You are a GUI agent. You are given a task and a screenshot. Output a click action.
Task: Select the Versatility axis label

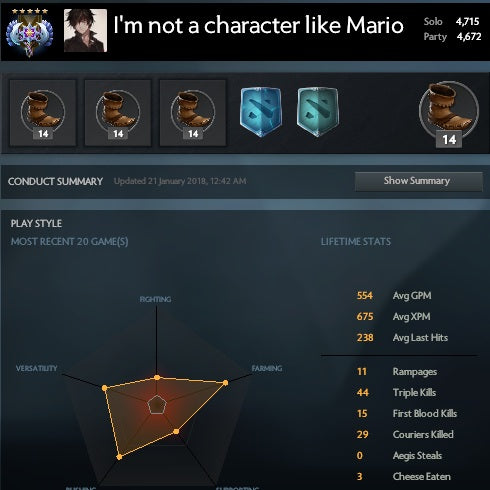37,368
